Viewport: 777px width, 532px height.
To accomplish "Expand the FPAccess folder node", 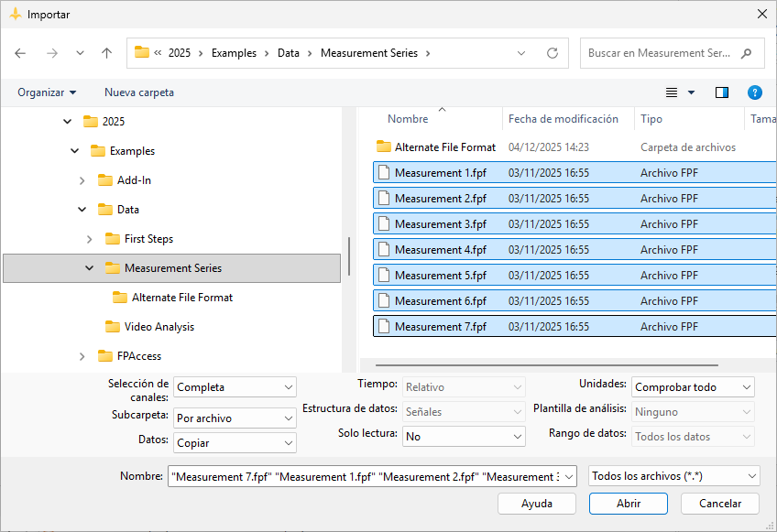I will [x=82, y=356].
